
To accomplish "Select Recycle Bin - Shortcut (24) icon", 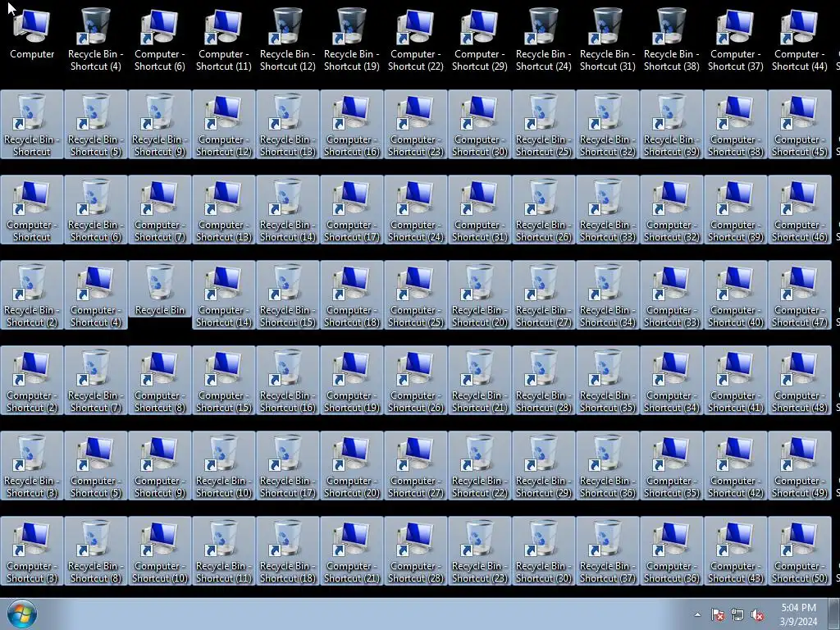I will tap(544, 39).
